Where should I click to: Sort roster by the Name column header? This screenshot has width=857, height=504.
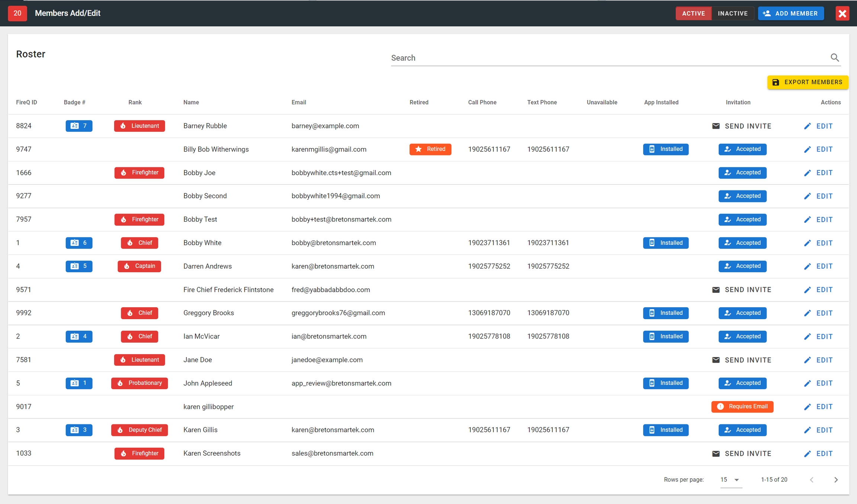pos(191,102)
